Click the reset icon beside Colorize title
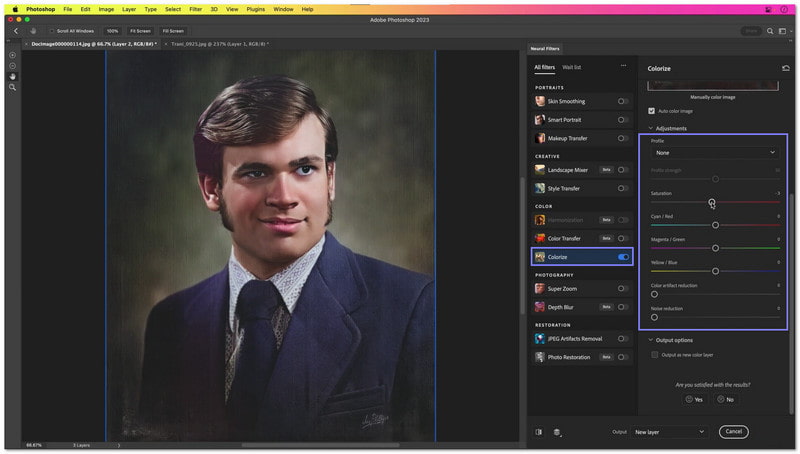Image resolution: width=800 pixels, height=454 pixels. [785, 69]
